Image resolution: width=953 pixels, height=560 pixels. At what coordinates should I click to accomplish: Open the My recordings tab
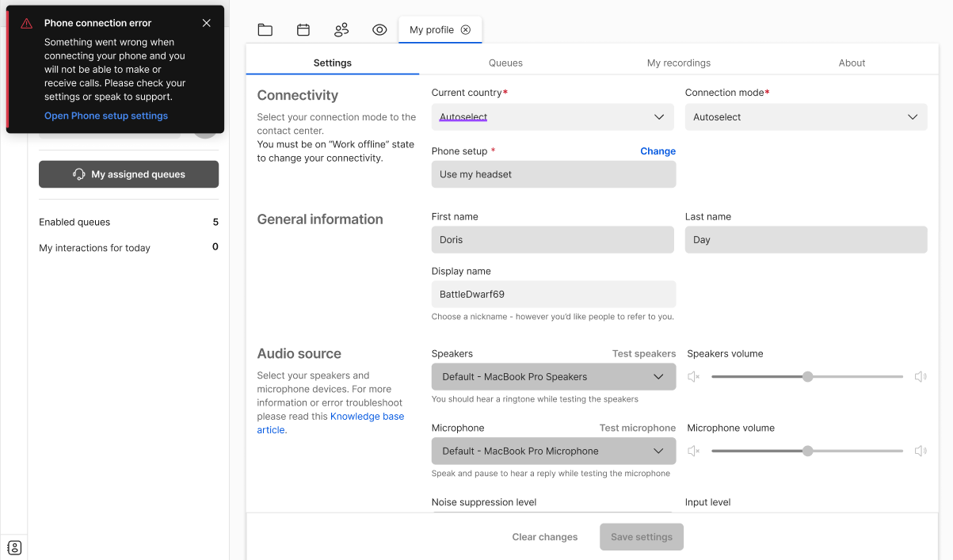(x=679, y=63)
